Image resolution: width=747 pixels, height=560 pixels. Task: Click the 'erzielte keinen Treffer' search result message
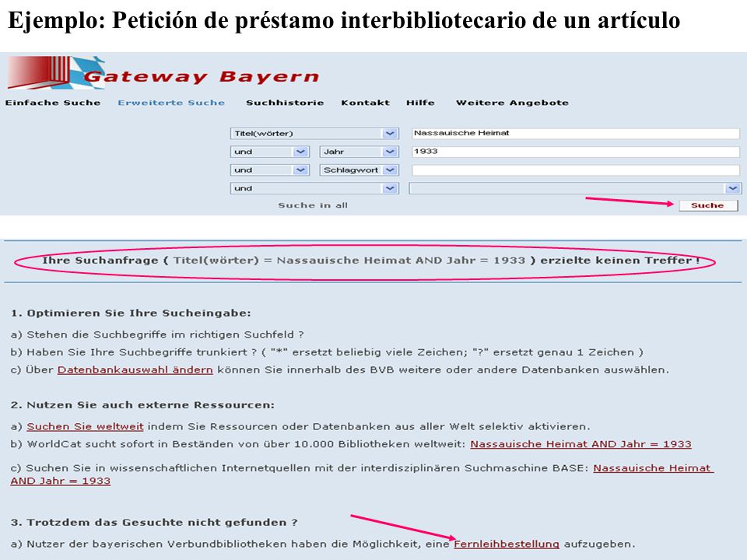tap(371, 261)
